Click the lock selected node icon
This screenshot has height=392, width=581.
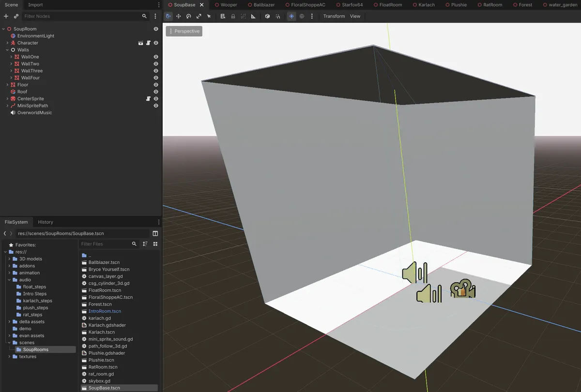click(233, 16)
